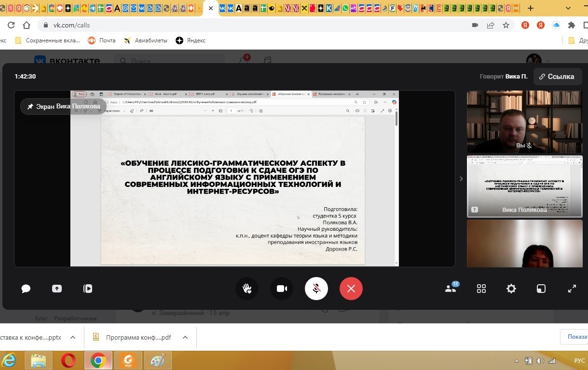Image resolution: width=588 pixels, height=370 pixels.
Task: Collapse the participants sidebar with chevron
Action: pyautogui.click(x=461, y=179)
